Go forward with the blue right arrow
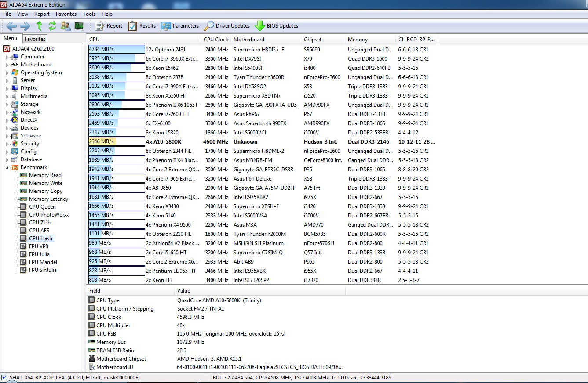 pyautogui.click(x=25, y=26)
